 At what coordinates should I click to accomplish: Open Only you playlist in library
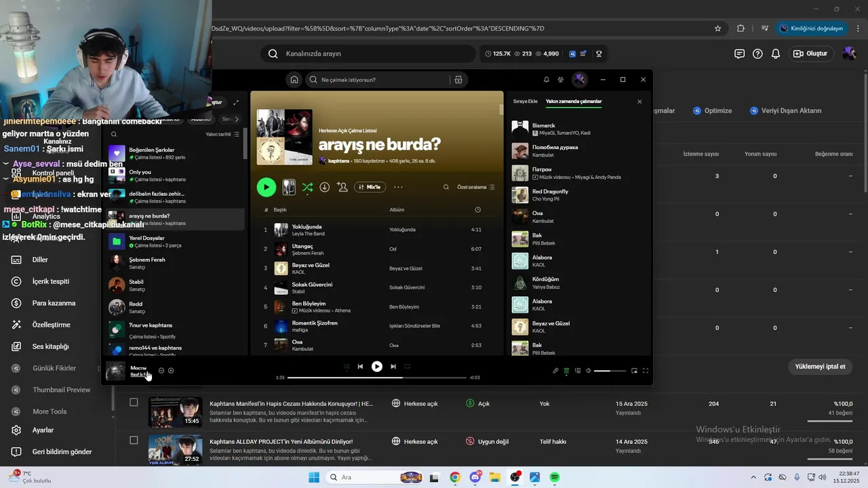(x=175, y=176)
